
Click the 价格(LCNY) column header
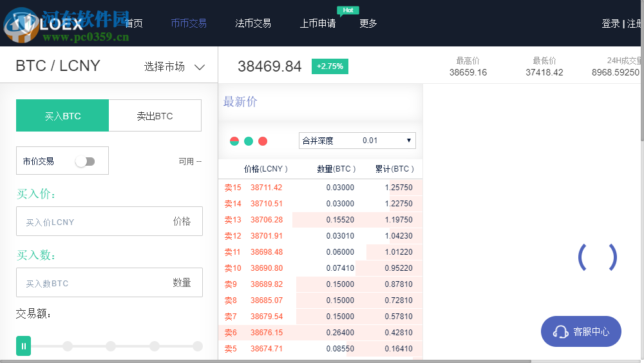pos(266,169)
